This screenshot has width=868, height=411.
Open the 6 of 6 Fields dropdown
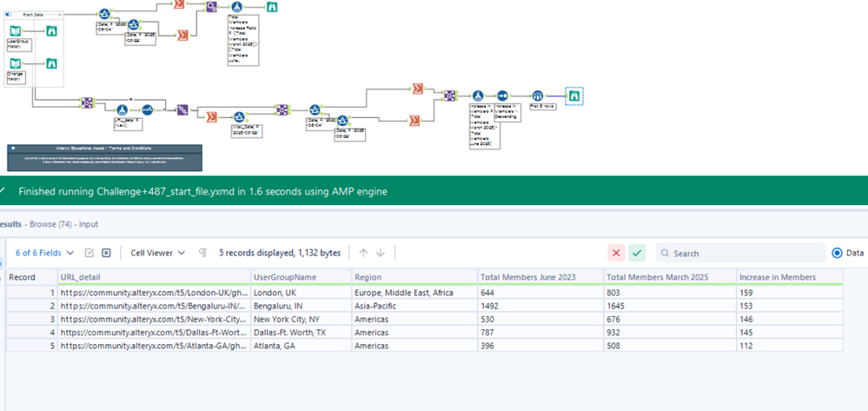(x=44, y=253)
